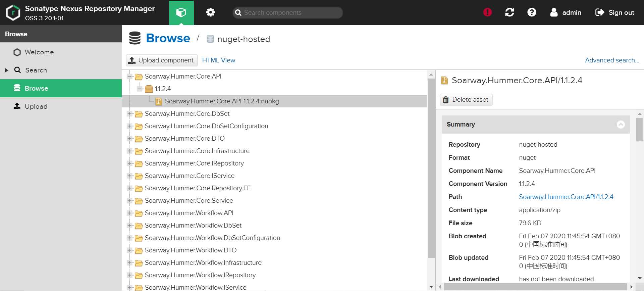Viewport: 644px width, 291px height.
Task: Click the tree scrollbar up arrow
Action: 431,74
